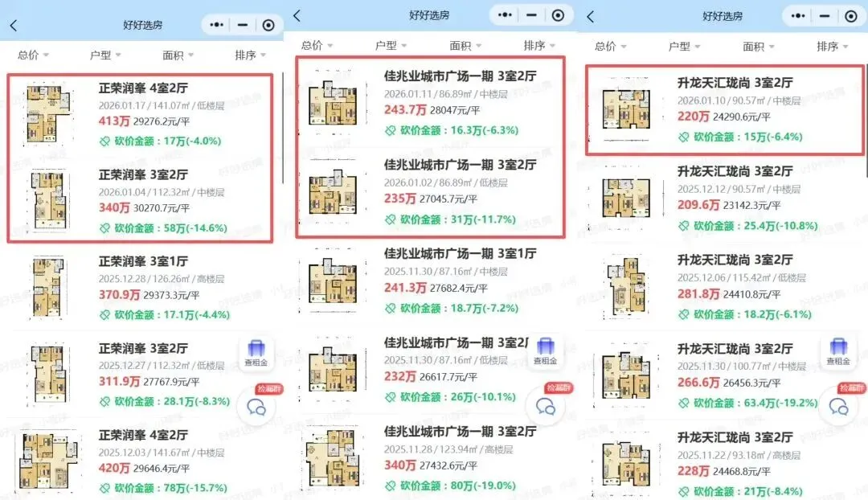Close mini program via circle icon, right panel
The width and height of the screenshot is (868, 500).
pyautogui.click(x=851, y=16)
